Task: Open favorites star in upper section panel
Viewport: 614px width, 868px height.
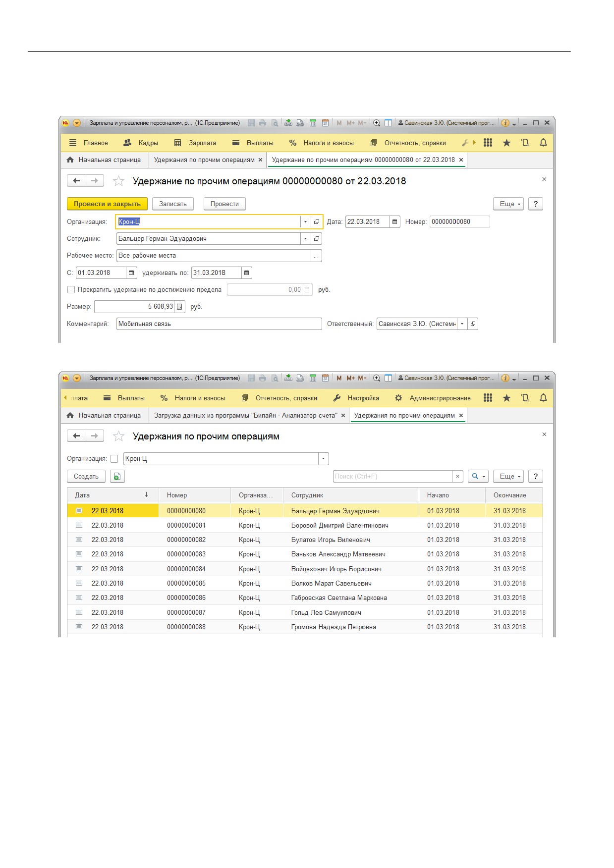Action: (x=506, y=143)
